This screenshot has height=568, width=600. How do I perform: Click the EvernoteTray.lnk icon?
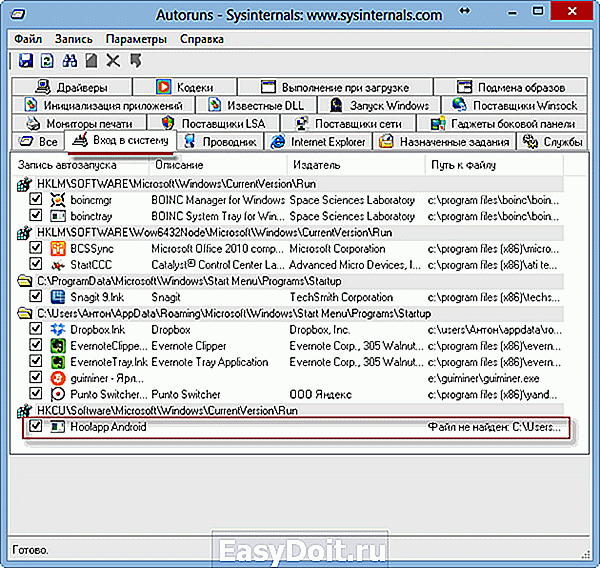tap(58, 362)
